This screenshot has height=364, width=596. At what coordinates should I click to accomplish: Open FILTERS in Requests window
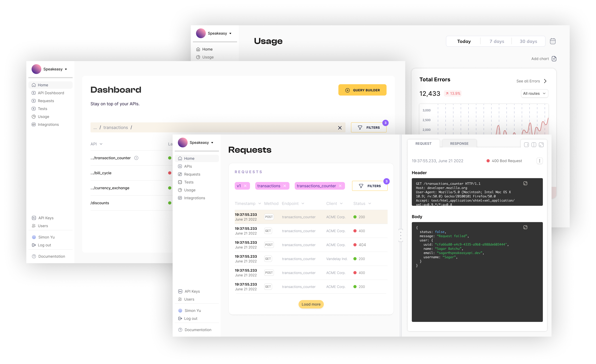click(370, 186)
